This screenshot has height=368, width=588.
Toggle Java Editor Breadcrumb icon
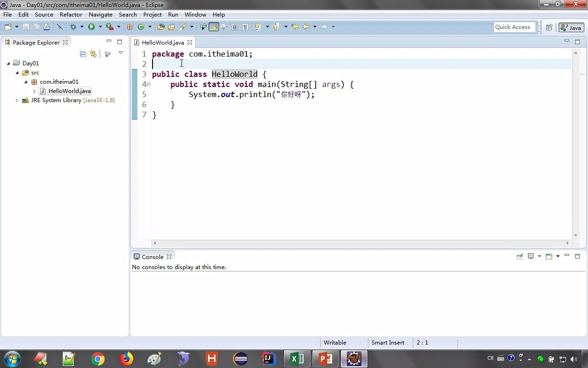[203, 27]
